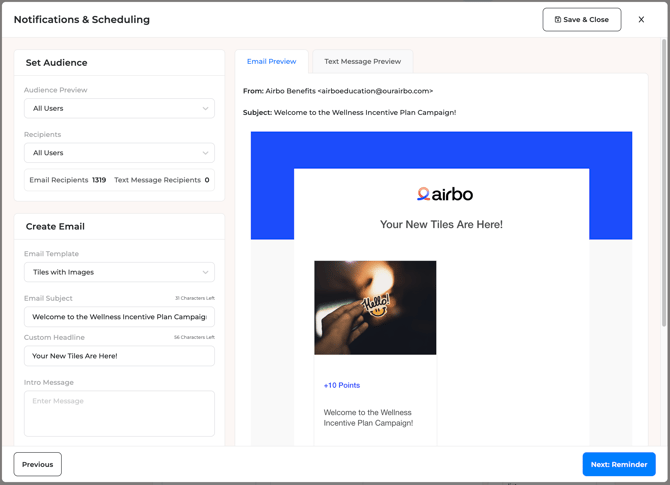Click the Create Email heading
Viewport: 670px width, 485px height.
click(55, 227)
